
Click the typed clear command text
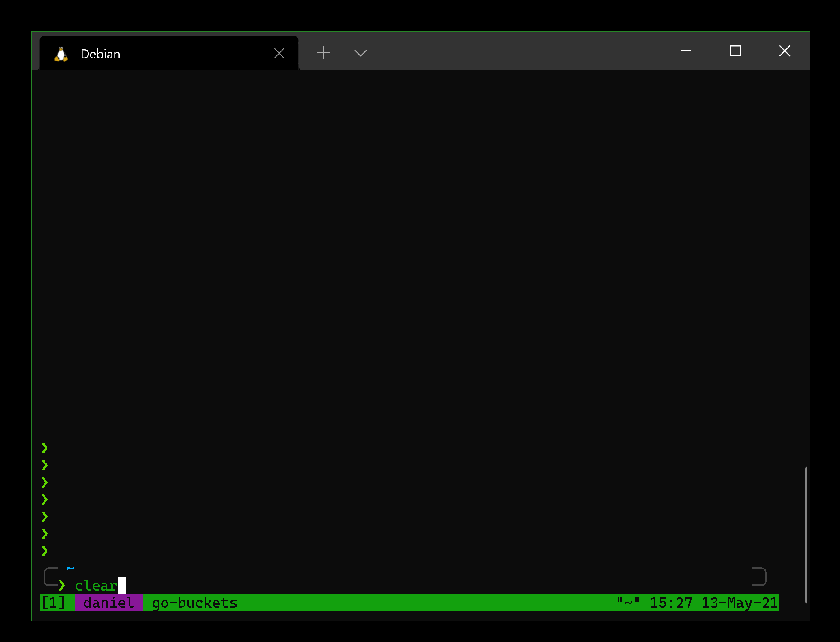click(96, 585)
